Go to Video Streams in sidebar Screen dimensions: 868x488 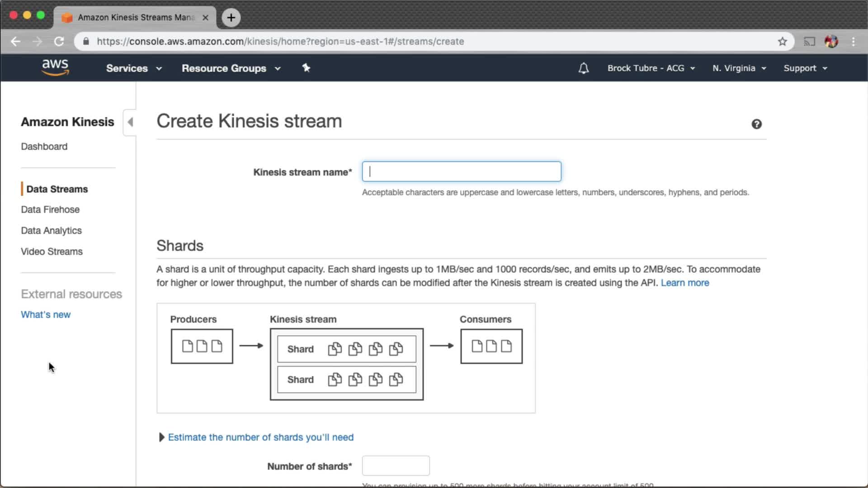coord(52,252)
